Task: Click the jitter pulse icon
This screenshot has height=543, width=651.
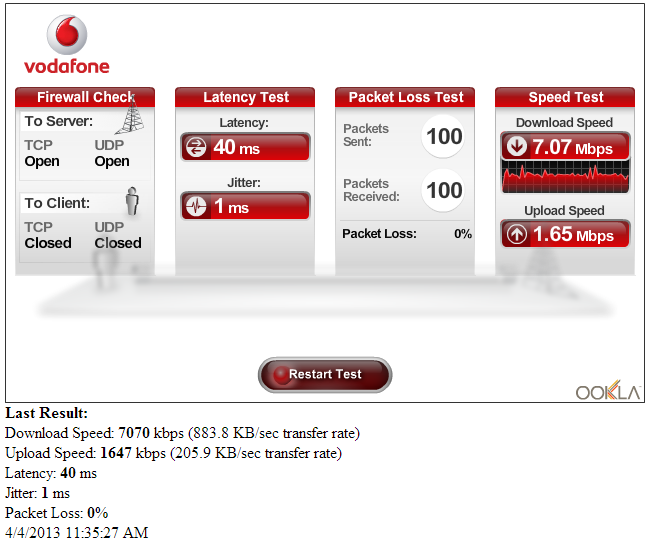Action: coord(196,207)
